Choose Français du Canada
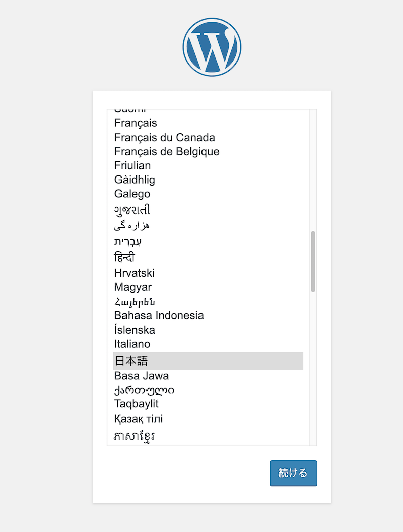The image size is (403, 532). tap(165, 138)
